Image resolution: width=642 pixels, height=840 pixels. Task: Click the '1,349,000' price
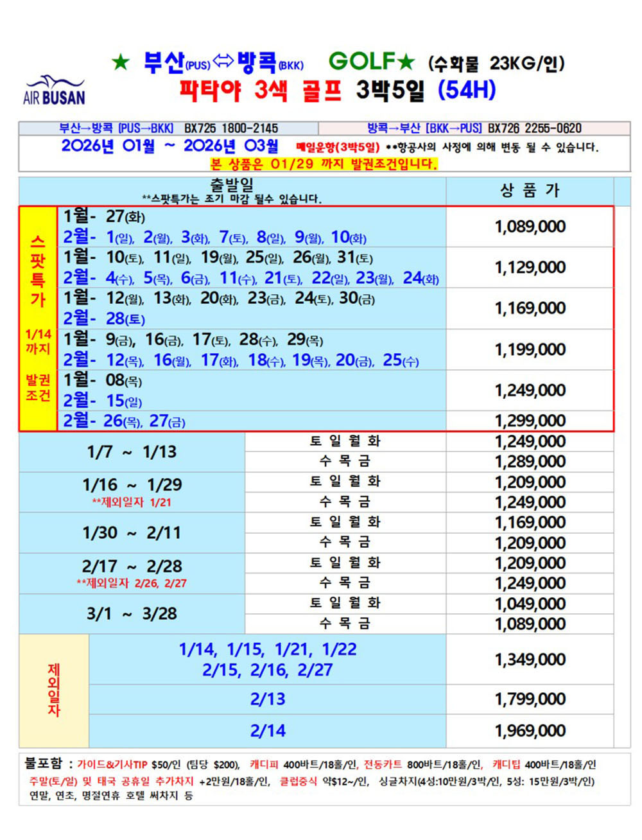tap(530, 660)
